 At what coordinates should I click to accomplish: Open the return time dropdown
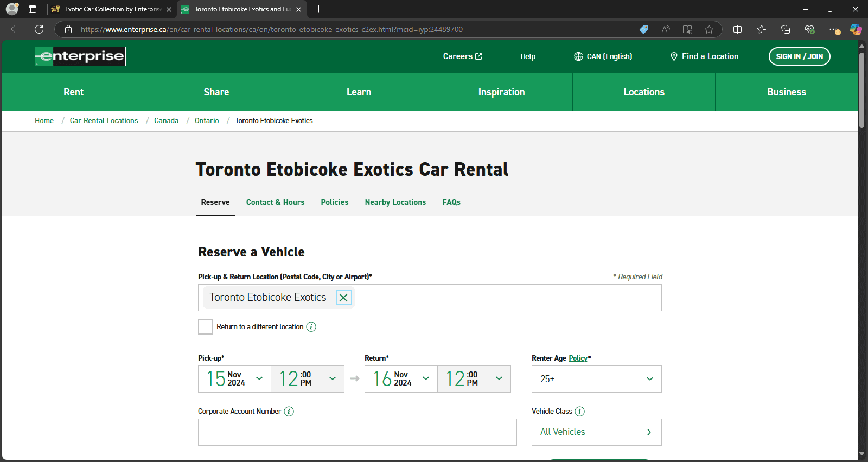click(x=474, y=379)
